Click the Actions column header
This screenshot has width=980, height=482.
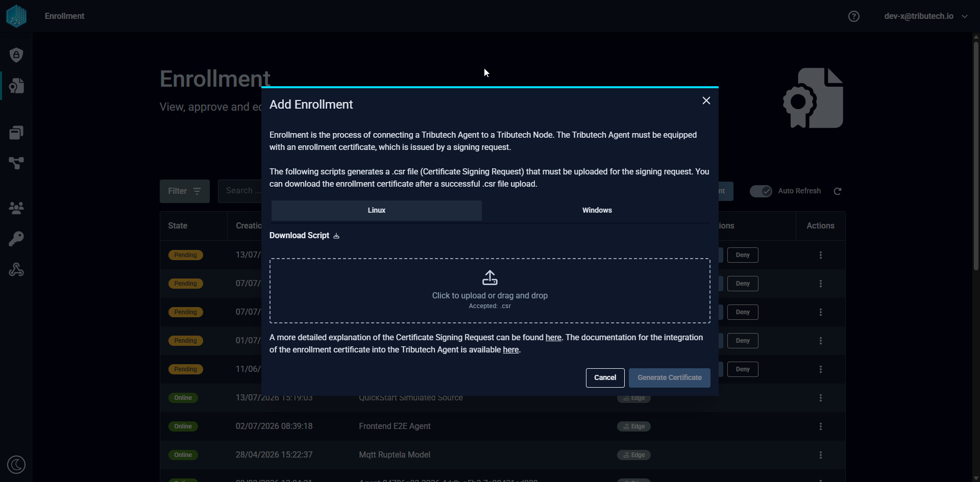[x=820, y=225]
